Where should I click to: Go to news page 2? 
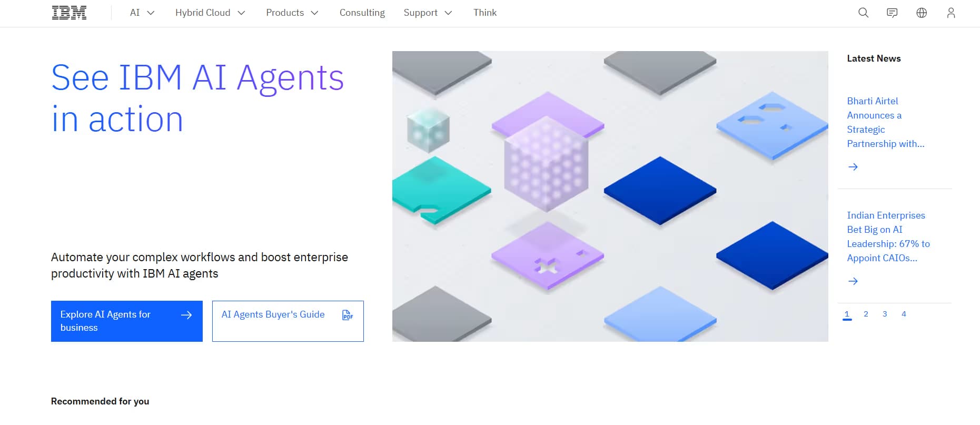coord(866,314)
